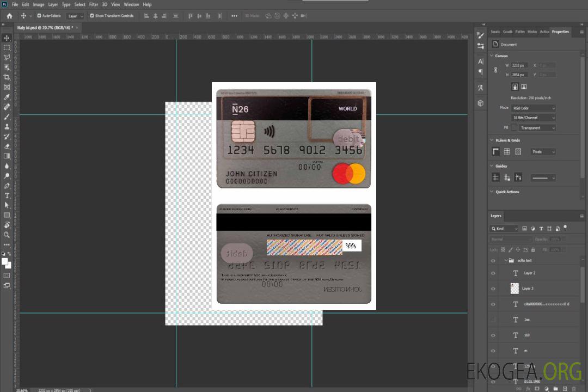588x392 pixels.
Task: Select the Rectangular Marquee tool
Action: [x=7, y=48]
